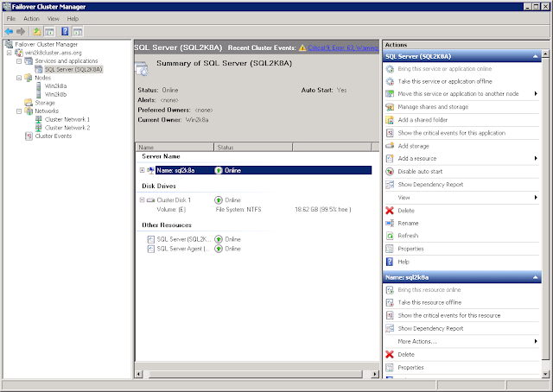Screen dimensions: 553x392
Task: Go back with the blue left arrow toolbar icon
Action: coord(10,32)
